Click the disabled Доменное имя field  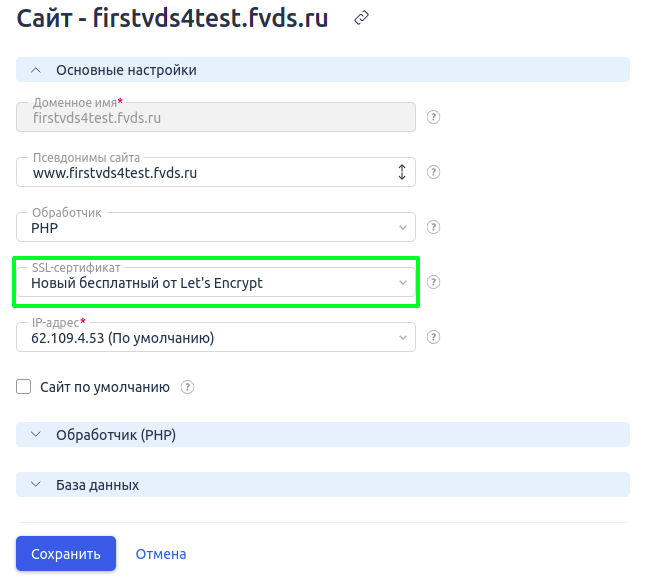[x=215, y=117]
